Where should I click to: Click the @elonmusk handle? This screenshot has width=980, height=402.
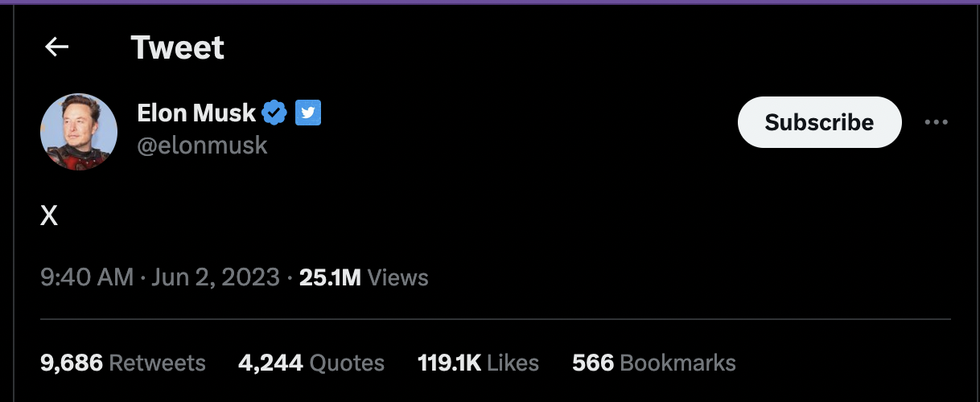202,146
